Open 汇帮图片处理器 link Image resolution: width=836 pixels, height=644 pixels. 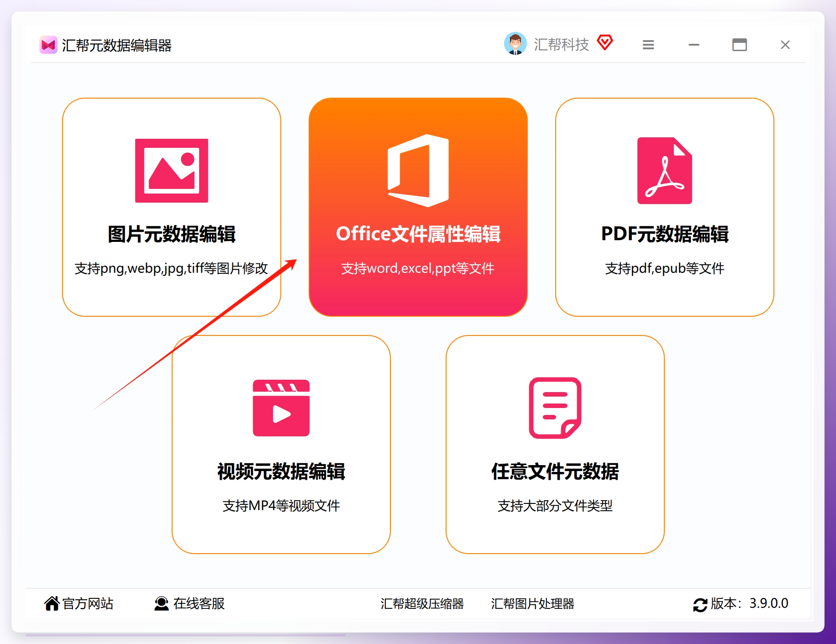coord(533,604)
